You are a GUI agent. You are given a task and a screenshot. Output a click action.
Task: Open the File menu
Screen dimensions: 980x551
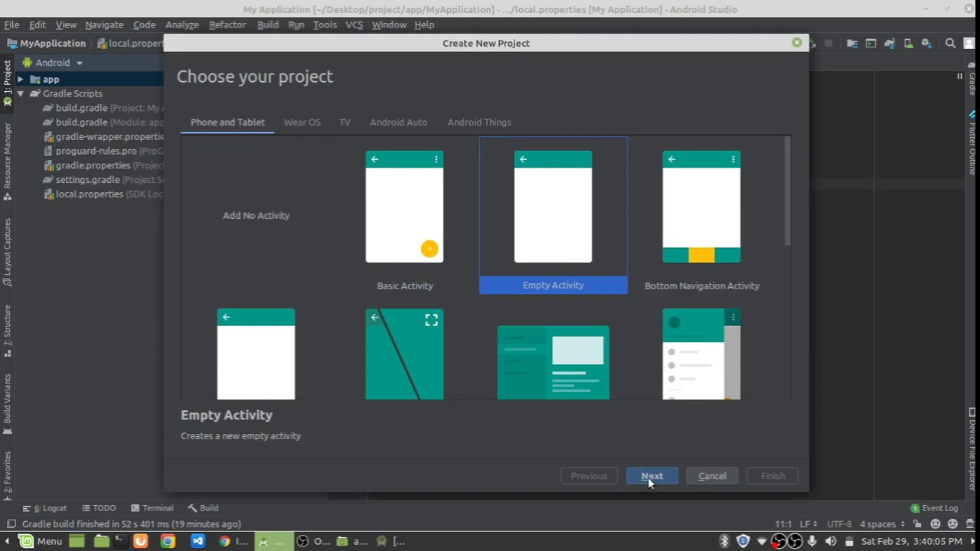pyautogui.click(x=11, y=24)
